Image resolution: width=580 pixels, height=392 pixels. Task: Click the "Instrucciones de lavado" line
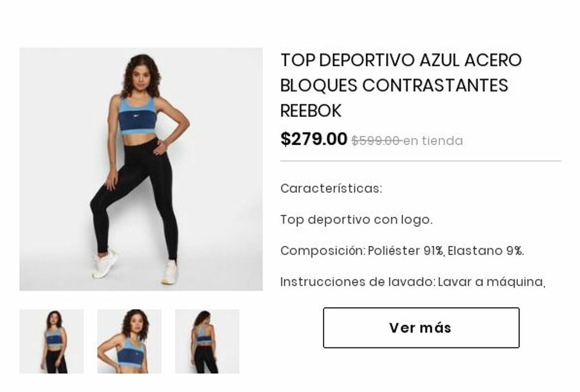[412, 282]
